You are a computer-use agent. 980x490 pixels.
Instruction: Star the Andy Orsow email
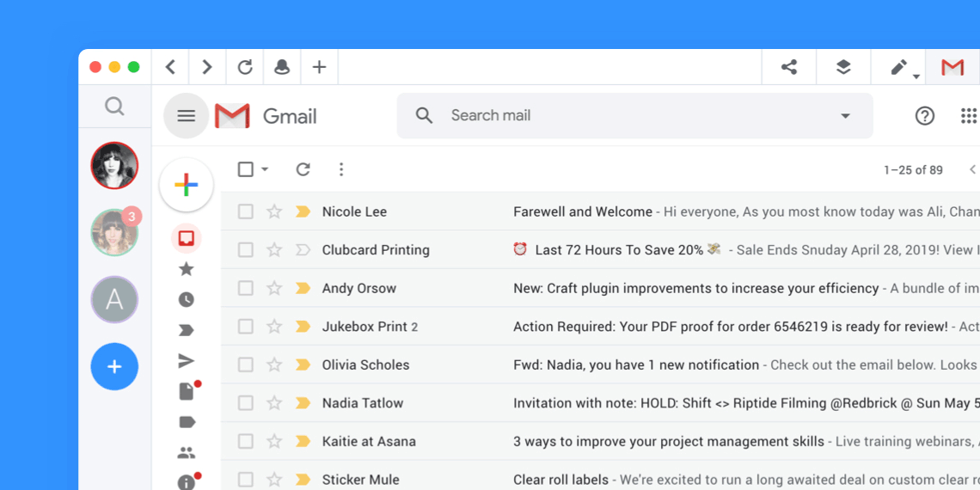tap(274, 287)
